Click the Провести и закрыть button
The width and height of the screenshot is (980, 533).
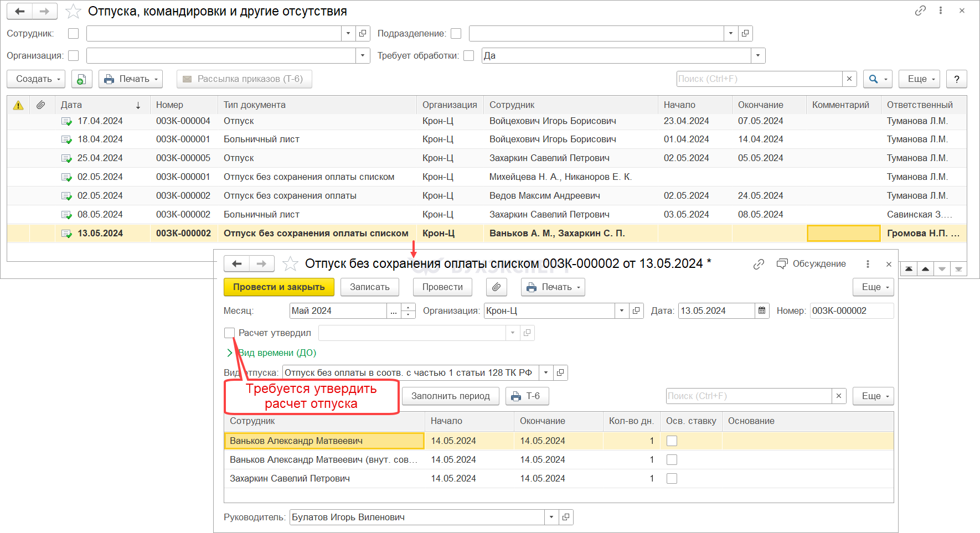tap(278, 287)
